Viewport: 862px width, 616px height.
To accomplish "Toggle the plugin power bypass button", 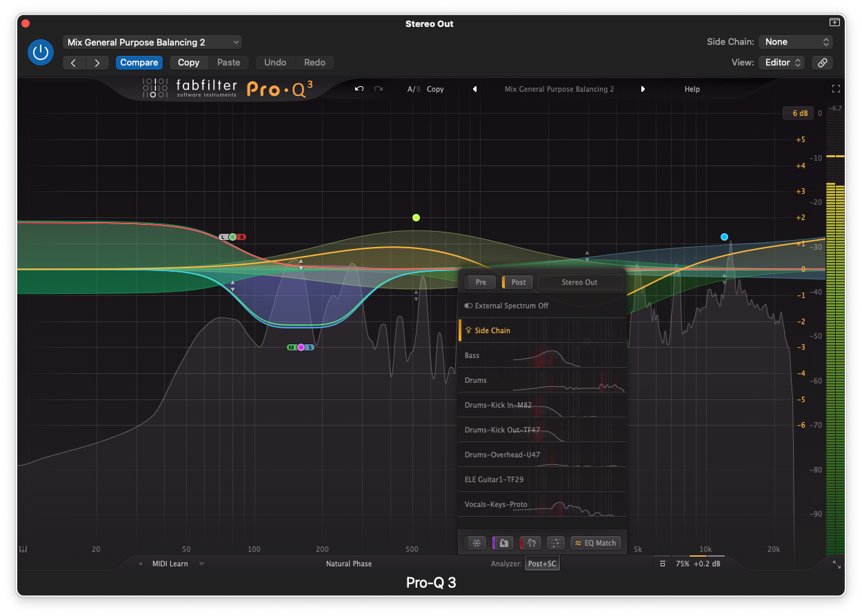I will click(40, 52).
